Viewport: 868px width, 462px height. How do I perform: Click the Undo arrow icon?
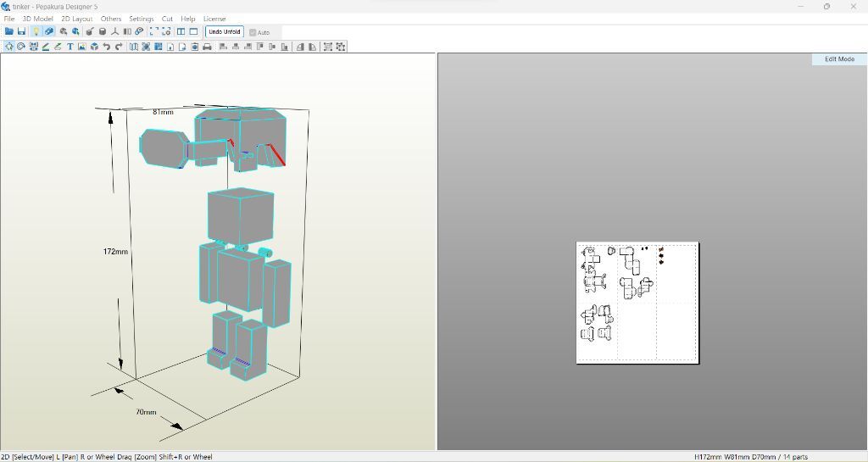[106, 47]
